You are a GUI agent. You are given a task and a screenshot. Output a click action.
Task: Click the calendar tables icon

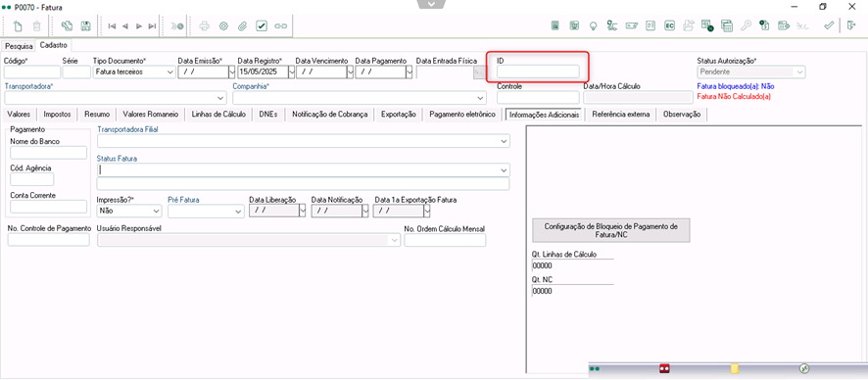(727, 25)
